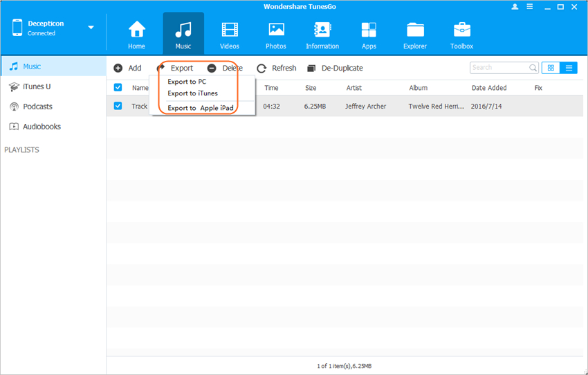Screen dimensions: 588x375
Task: Switch to grid view
Action: pyautogui.click(x=551, y=68)
